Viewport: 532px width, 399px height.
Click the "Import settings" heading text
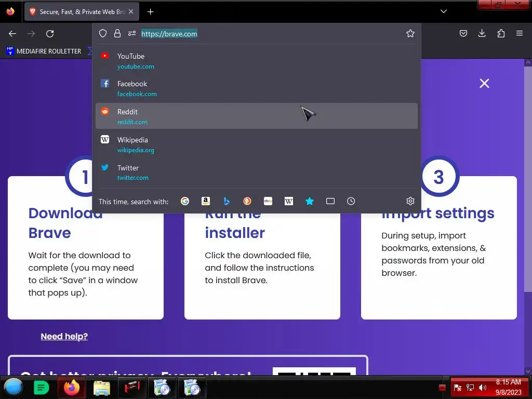point(437,213)
